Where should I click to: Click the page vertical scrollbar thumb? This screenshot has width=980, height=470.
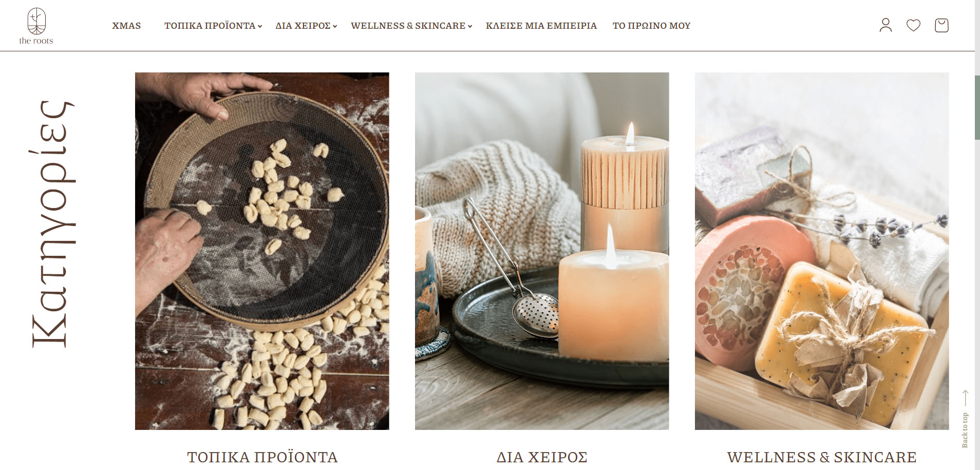pyautogui.click(x=977, y=107)
